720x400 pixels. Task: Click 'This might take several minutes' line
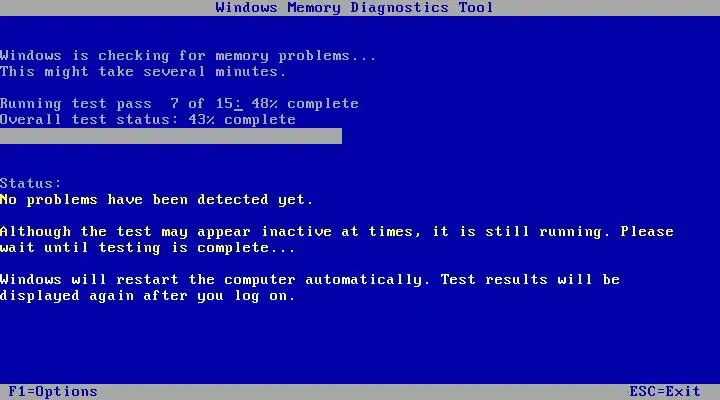143,72
